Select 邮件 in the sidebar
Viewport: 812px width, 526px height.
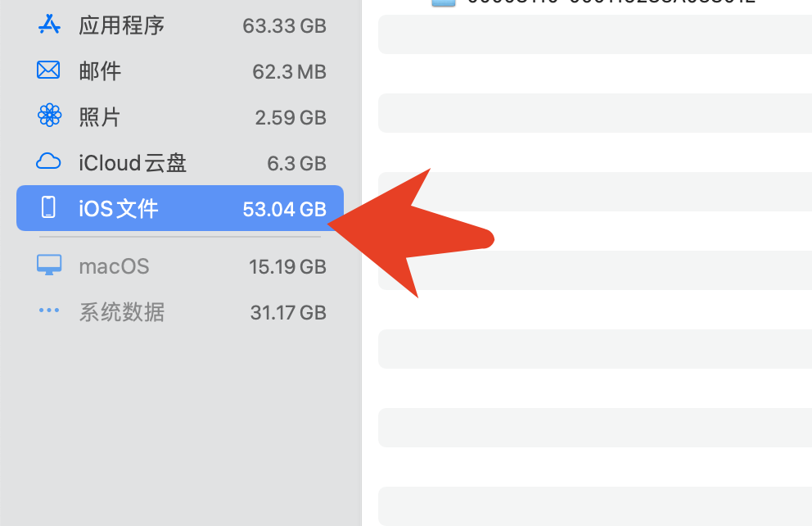100,71
